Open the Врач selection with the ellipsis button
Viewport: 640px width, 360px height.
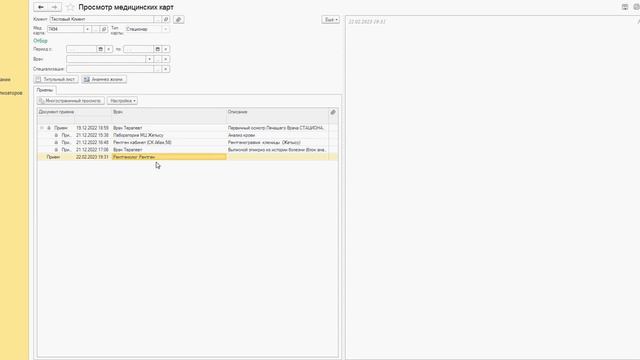[158, 59]
